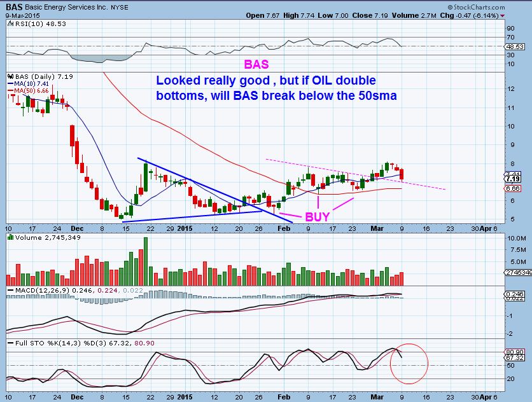The width and height of the screenshot is (532, 402).
Task: Click the magenta BAS annotation title
Action: click(x=256, y=64)
